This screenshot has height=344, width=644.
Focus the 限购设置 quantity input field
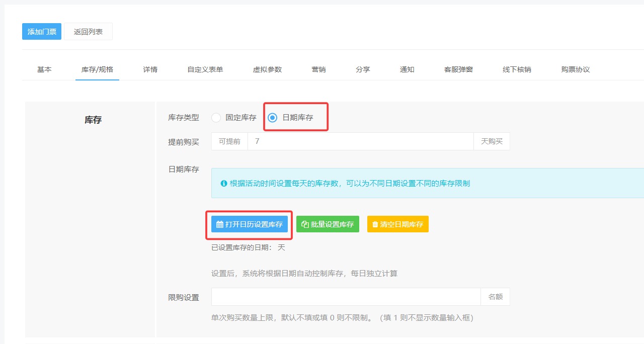tap(346, 297)
